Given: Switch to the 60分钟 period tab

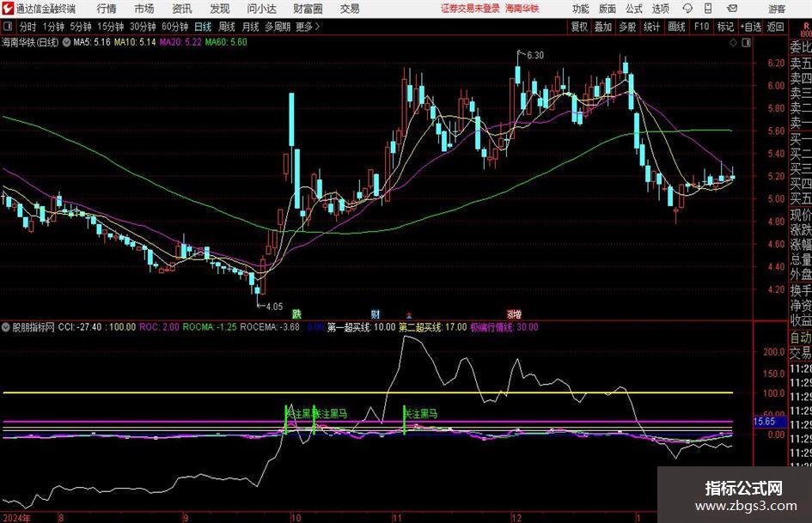Looking at the screenshot, I should tap(174, 27).
